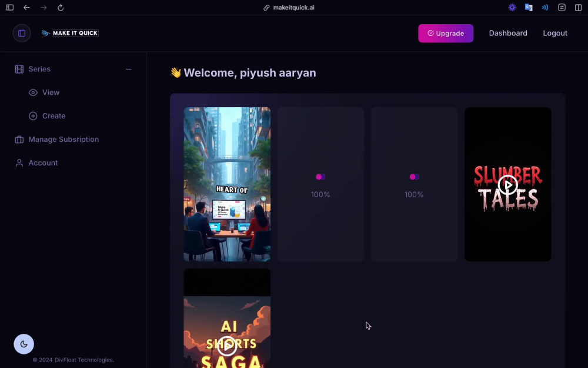Open the Create series item
Viewport: 588px width, 368px height.
tap(54, 116)
